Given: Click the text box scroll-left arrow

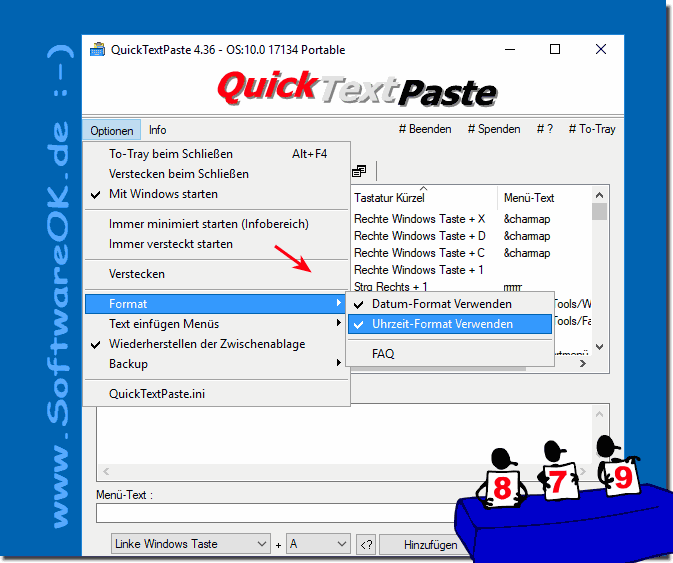Looking at the screenshot, I should 106,472.
